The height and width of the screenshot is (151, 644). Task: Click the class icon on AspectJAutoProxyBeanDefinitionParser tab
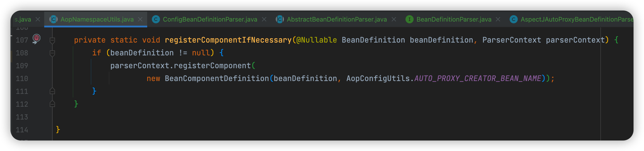tap(513, 19)
